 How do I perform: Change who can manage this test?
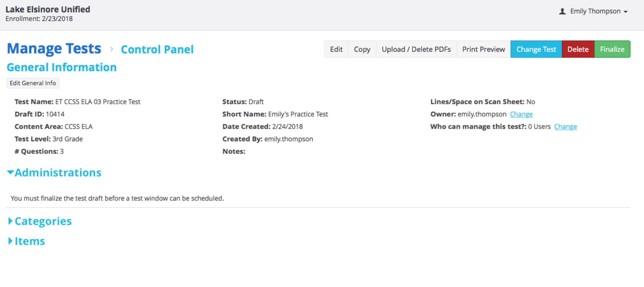pos(565,127)
